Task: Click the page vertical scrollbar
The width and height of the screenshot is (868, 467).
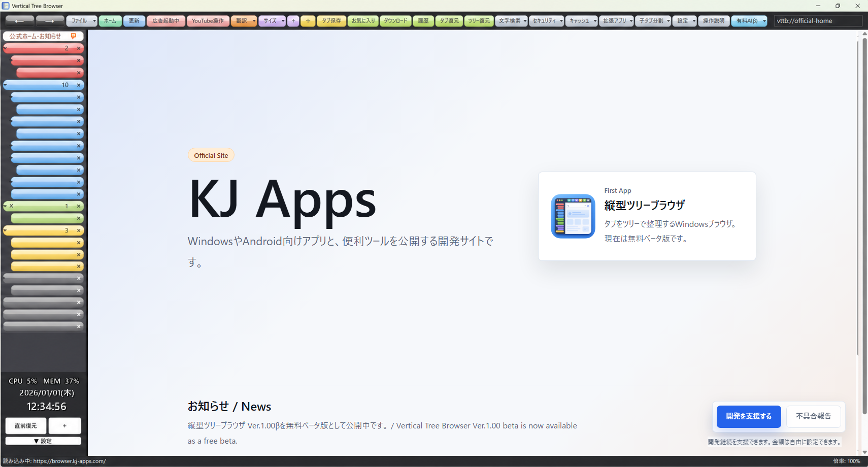Action: [x=864, y=225]
